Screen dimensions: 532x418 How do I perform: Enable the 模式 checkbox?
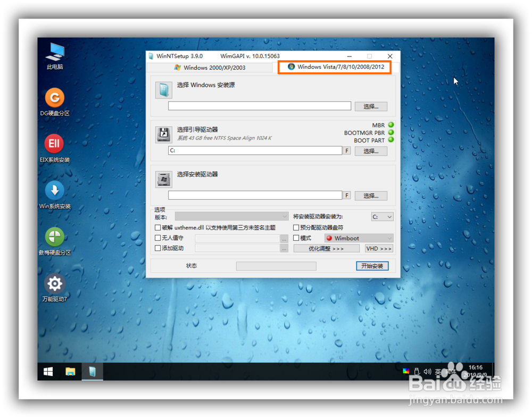[x=296, y=238]
